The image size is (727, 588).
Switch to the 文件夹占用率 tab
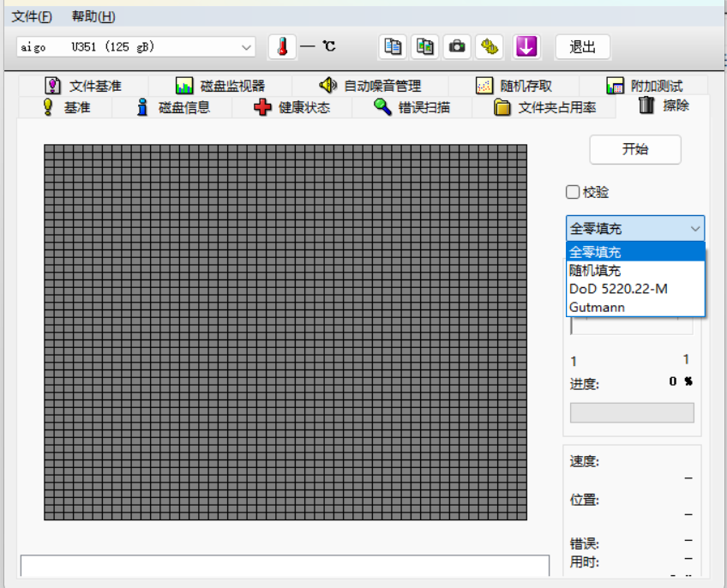(x=544, y=108)
